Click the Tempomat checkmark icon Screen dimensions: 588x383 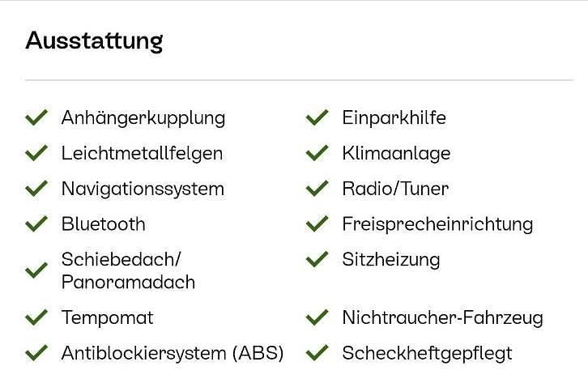[x=36, y=317]
